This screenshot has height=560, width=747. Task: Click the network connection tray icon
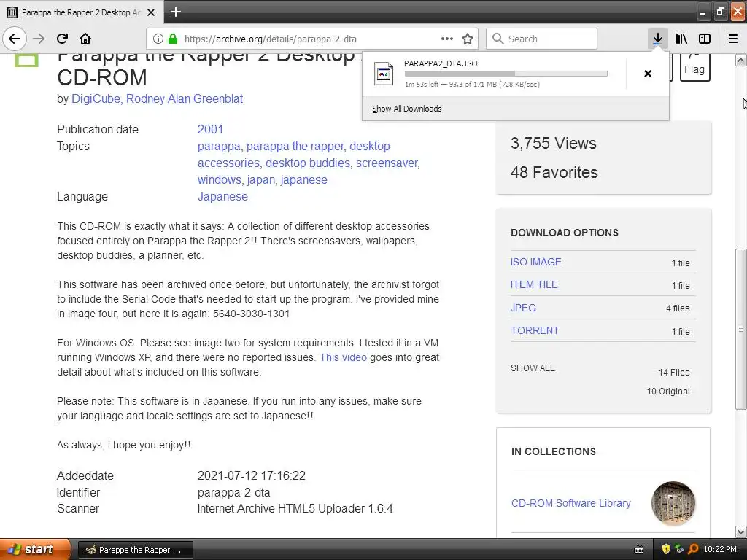click(679, 550)
